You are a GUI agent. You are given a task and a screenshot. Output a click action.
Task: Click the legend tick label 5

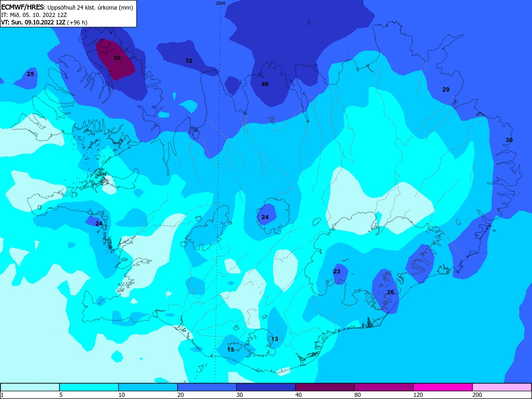(61, 395)
